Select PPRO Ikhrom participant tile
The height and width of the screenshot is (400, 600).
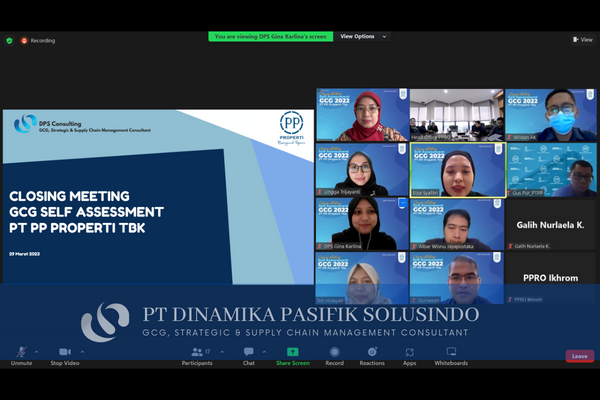(x=550, y=279)
